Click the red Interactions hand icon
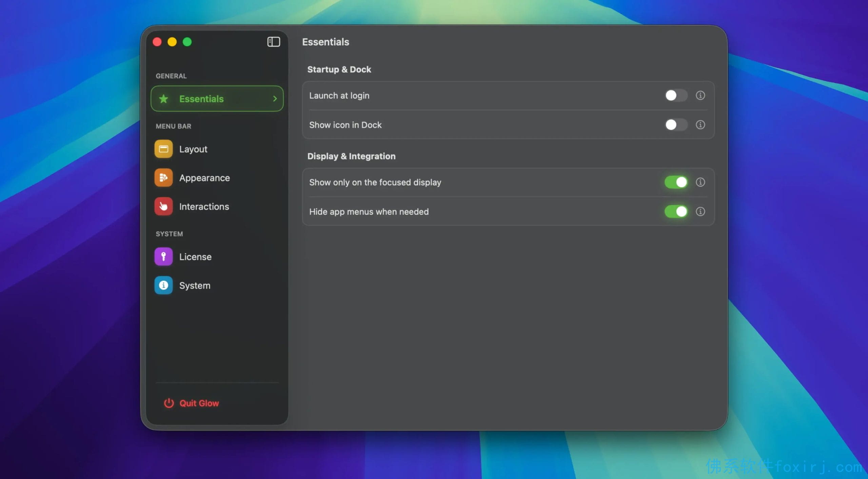Viewport: 868px width, 479px height. [163, 206]
